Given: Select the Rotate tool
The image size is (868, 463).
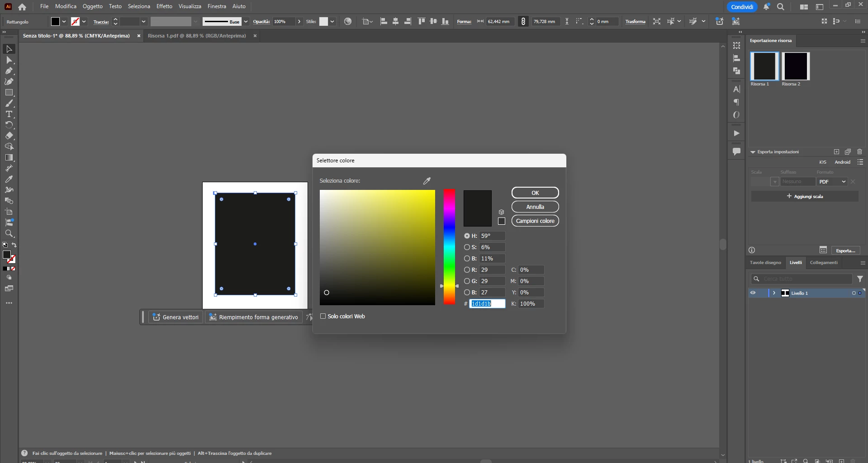Looking at the screenshot, I should (9, 125).
